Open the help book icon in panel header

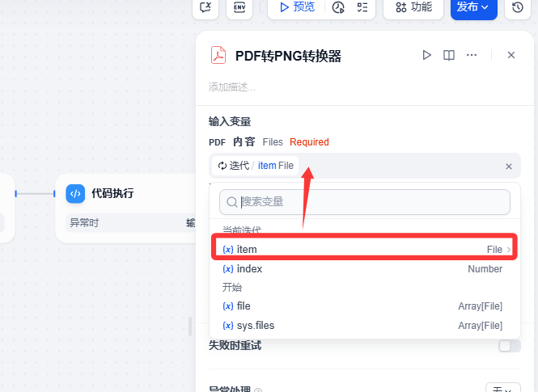449,55
